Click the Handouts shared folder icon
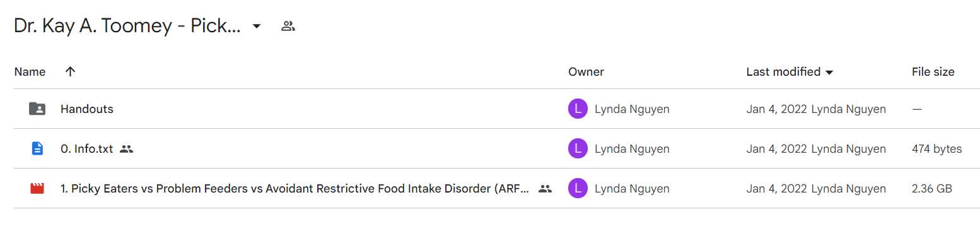Viewport: 980px width, 238px height. pos(37,109)
